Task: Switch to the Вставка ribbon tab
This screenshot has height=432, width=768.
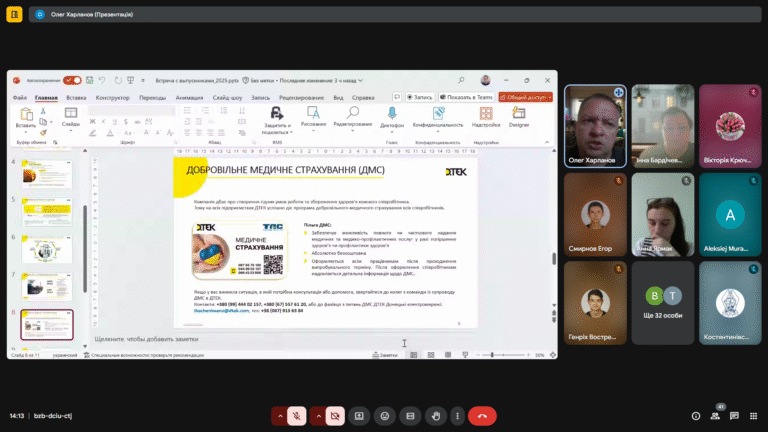Action: click(x=76, y=97)
